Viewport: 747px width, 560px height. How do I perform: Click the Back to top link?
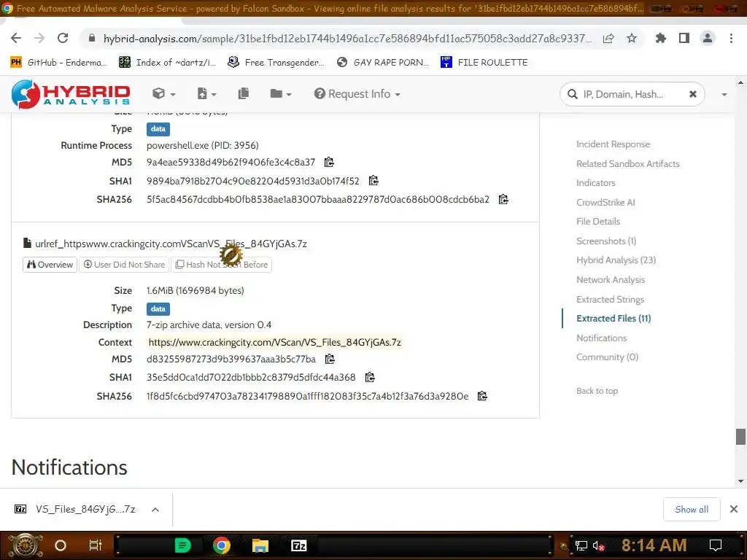(x=597, y=391)
